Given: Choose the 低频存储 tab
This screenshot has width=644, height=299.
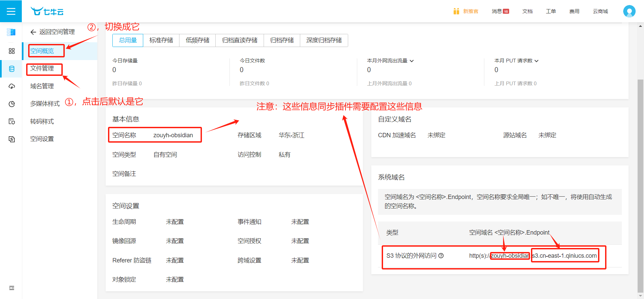Looking at the screenshot, I should coord(197,40).
